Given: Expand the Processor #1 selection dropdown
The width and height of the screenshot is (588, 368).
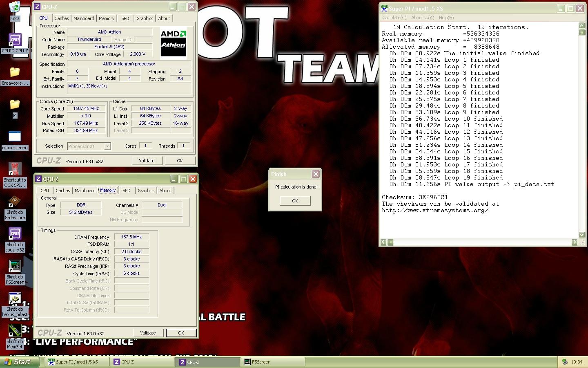Looking at the screenshot, I should click(107, 146).
